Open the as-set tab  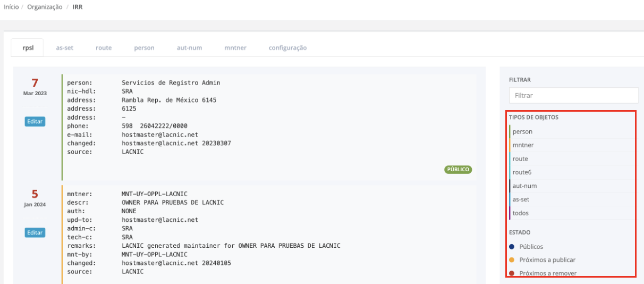point(64,48)
